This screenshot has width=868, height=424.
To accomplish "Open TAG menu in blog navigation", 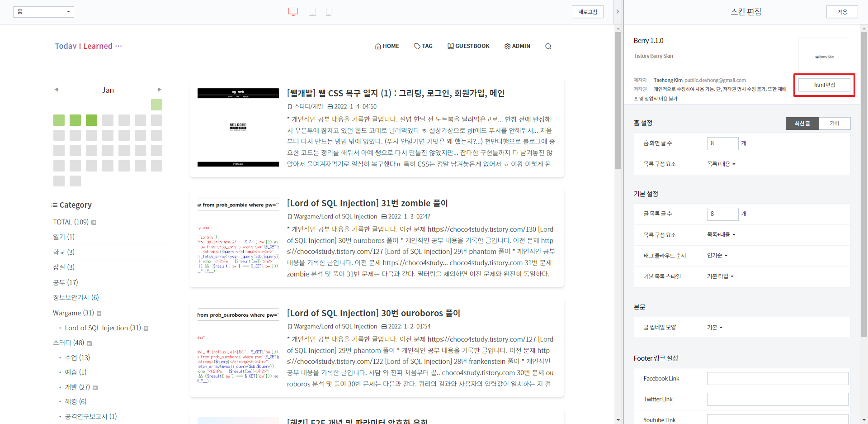I will (x=423, y=46).
